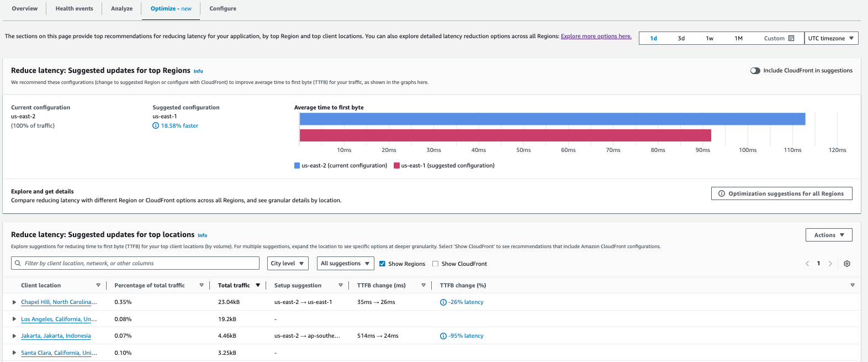Go to next page arrow in pagination
The image size is (868, 362).
pos(830,264)
